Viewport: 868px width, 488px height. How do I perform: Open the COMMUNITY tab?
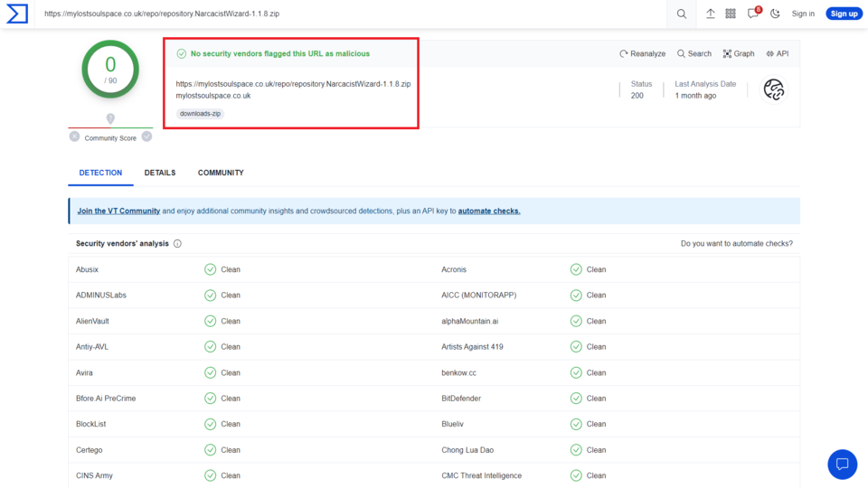[221, 173]
